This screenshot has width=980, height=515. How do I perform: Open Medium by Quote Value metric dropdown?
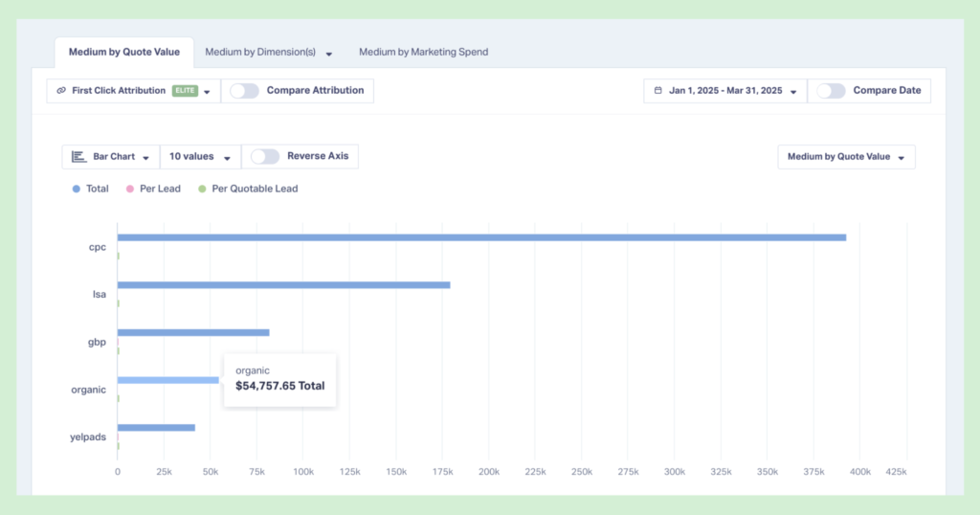point(846,157)
